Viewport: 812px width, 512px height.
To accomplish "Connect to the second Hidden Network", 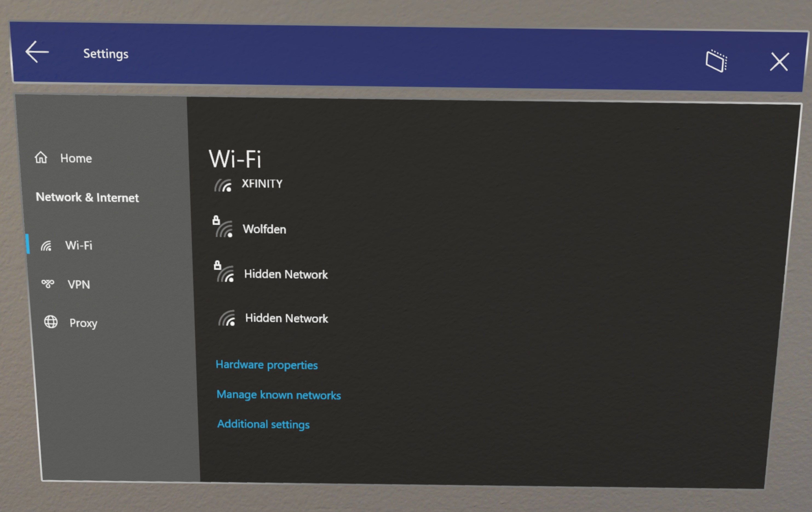I will [285, 318].
